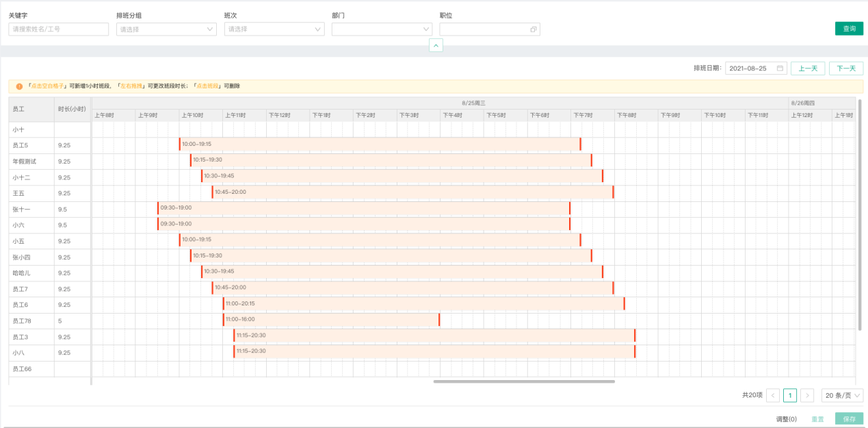868x428 pixels.
Task: Click the calendar icon in date picker
Action: pyautogui.click(x=780, y=68)
